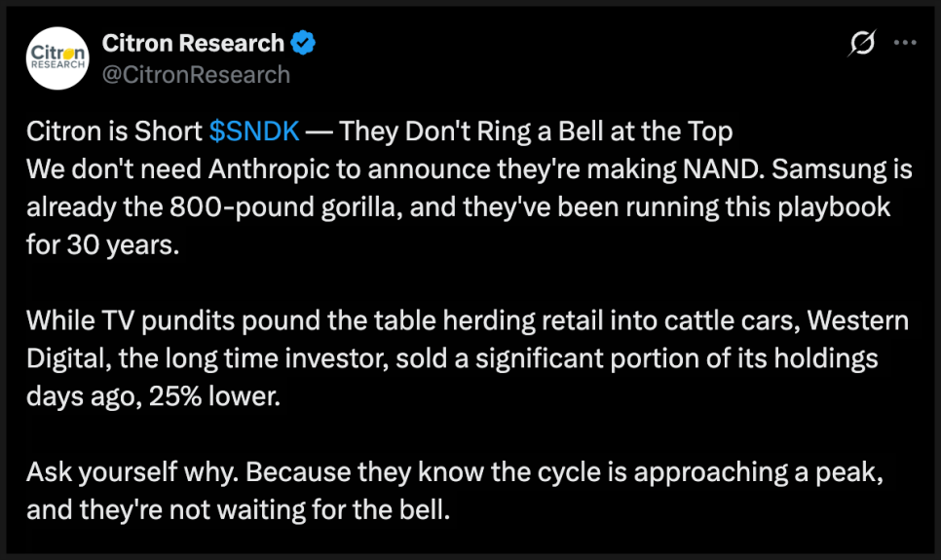Viewport: 941px width, 560px height.
Task: Open the three-dot more options menu
Action: (x=905, y=44)
